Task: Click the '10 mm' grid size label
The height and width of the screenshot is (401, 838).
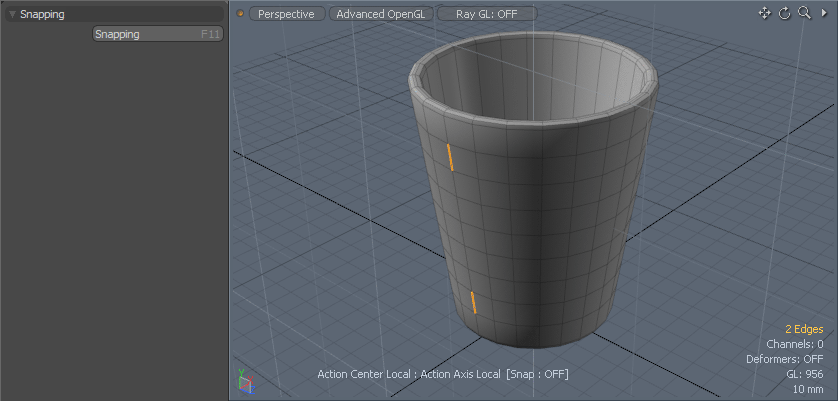Action: [x=807, y=389]
